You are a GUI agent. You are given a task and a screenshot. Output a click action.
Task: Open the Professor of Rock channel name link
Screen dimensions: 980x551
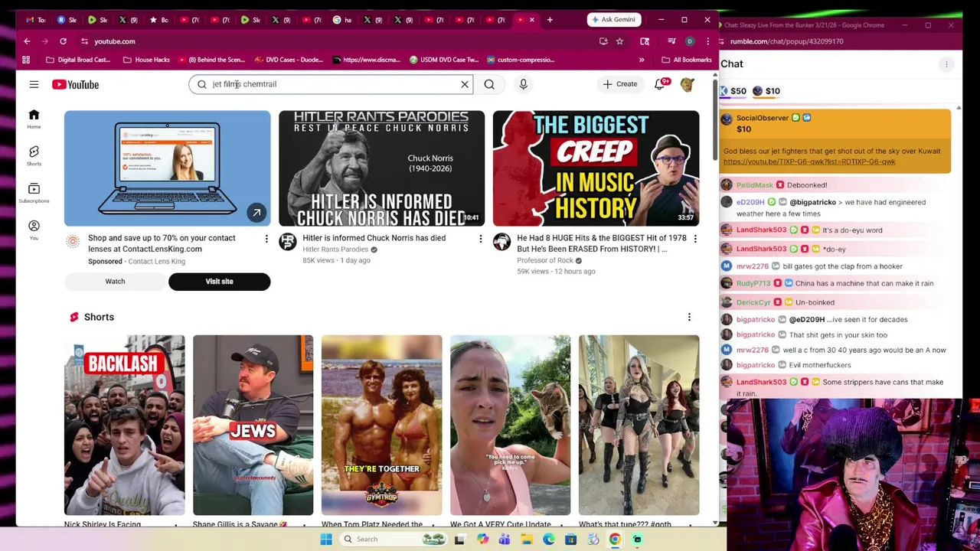click(x=544, y=260)
